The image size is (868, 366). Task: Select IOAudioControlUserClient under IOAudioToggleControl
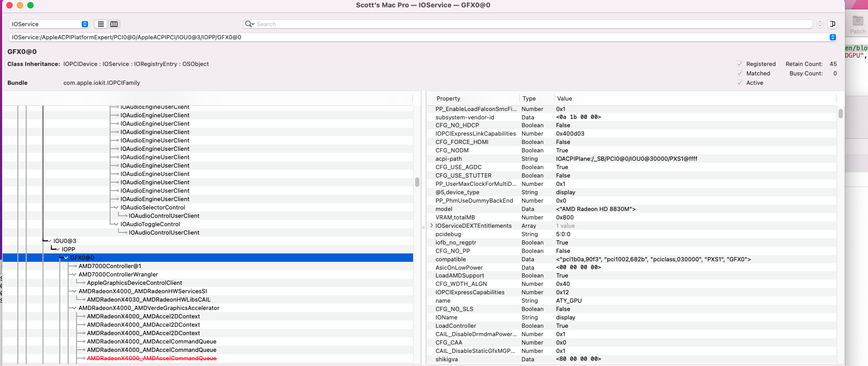(x=164, y=232)
